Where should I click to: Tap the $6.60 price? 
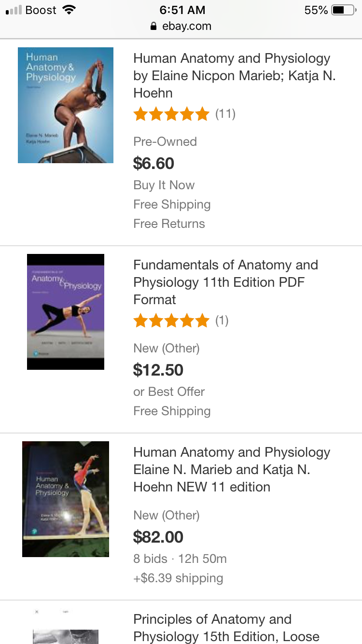pos(153,163)
